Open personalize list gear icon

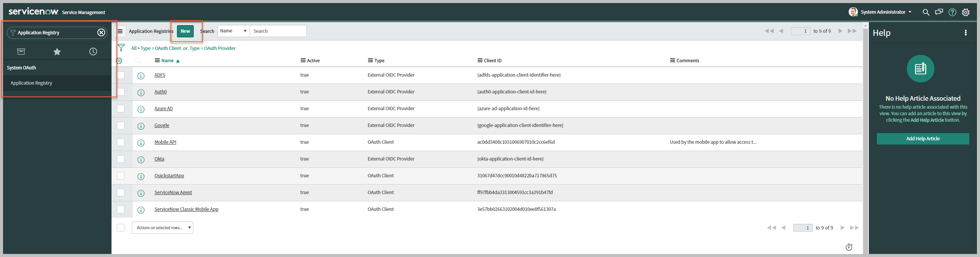click(x=119, y=61)
